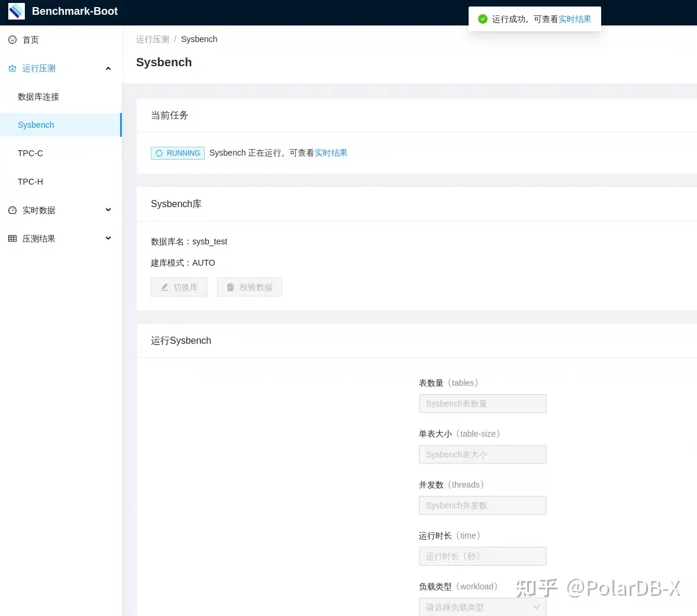The width and height of the screenshot is (697, 616).
Task: Switch to the TPC-H page
Action: click(x=30, y=182)
